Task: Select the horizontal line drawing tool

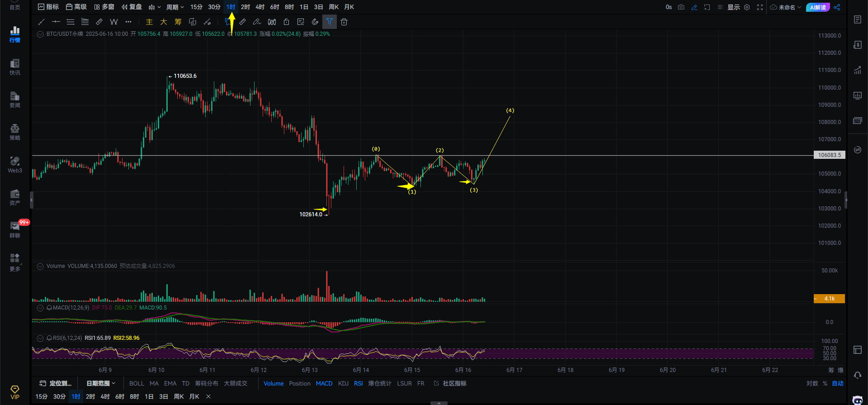Action: tap(56, 22)
